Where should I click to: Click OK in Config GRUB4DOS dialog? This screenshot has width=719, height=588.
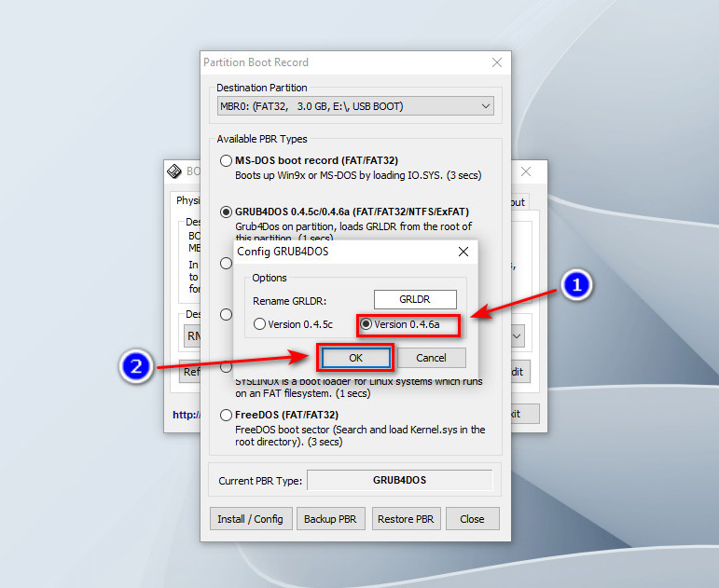[x=355, y=358]
